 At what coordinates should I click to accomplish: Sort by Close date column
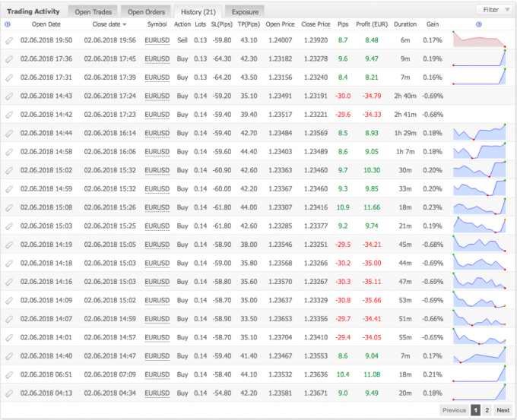point(109,24)
